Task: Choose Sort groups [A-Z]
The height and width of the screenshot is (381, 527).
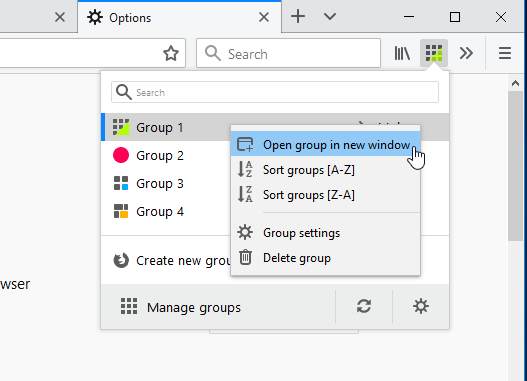Action: (325, 170)
